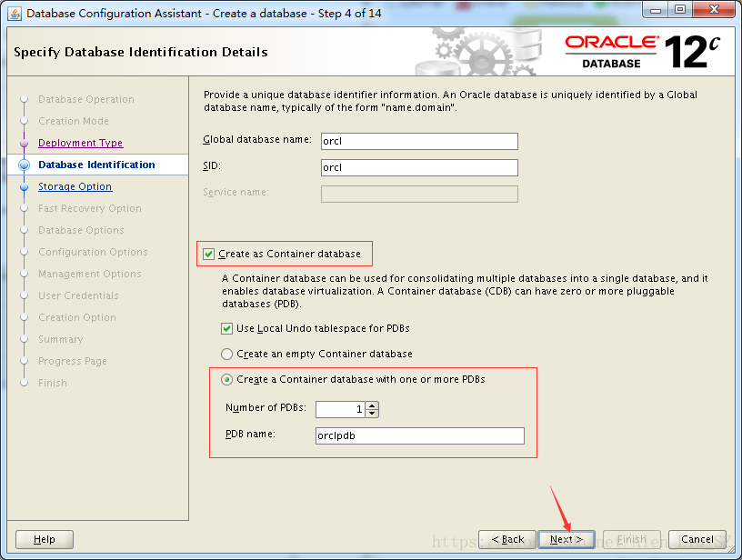Image resolution: width=742 pixels, height=560 pixels.
Task: Select Container database with one or more PDBs
Action: (226, 379)
